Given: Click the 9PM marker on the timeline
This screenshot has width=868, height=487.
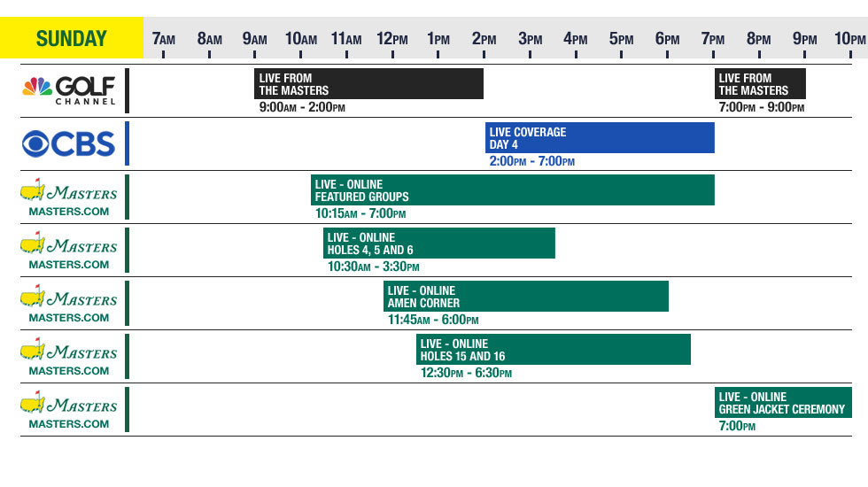Looking at the screenshot, I should (x=804, y=40).
